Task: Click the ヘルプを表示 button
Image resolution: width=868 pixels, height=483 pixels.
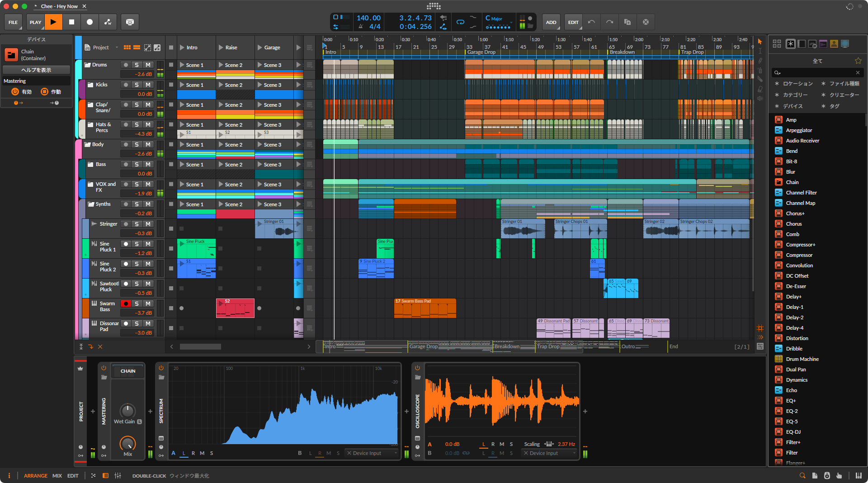Action: click(36, 70)
